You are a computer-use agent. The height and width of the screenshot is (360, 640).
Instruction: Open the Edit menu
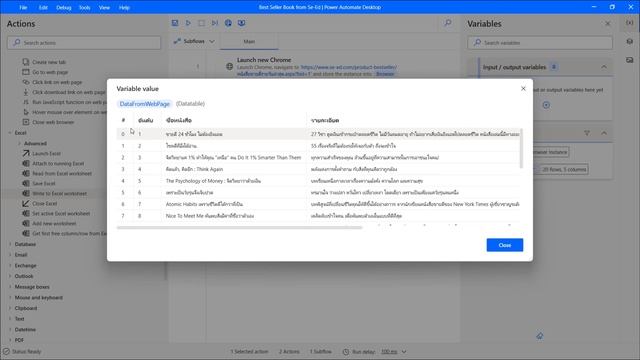click(43, 7)
